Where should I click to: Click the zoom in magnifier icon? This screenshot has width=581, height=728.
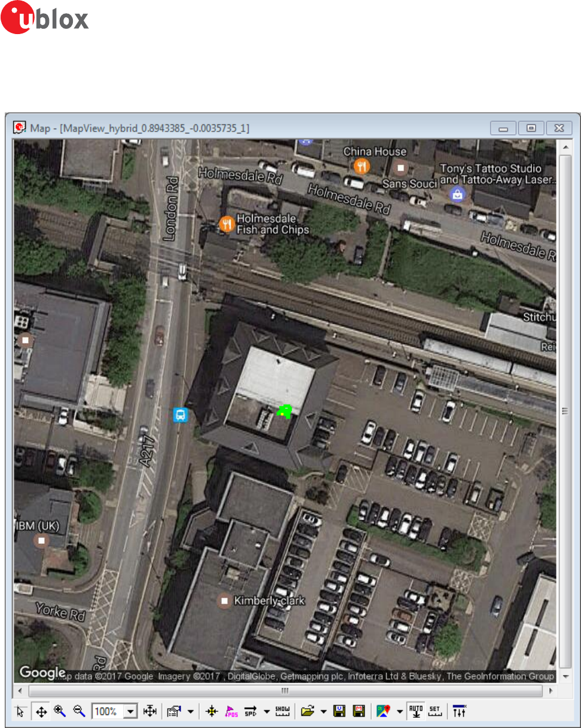pos(59,712)
